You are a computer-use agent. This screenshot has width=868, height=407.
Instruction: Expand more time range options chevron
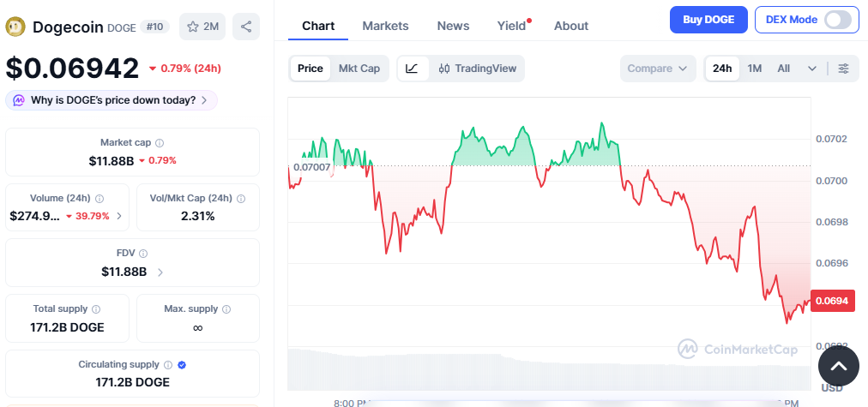click(812, 69)
